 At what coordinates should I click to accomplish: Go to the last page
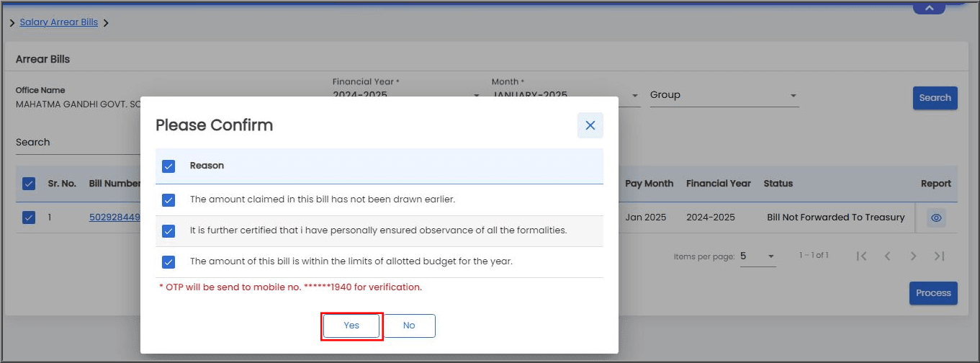(939, 256)
